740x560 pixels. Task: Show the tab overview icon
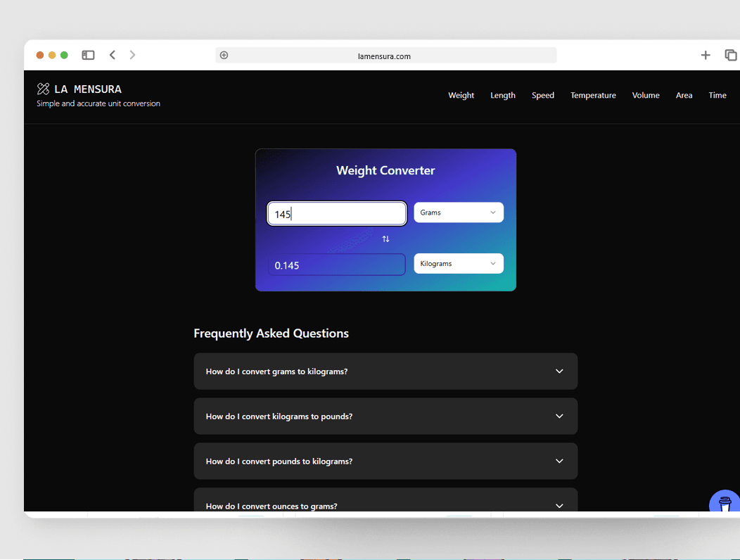tap(731, 55)
